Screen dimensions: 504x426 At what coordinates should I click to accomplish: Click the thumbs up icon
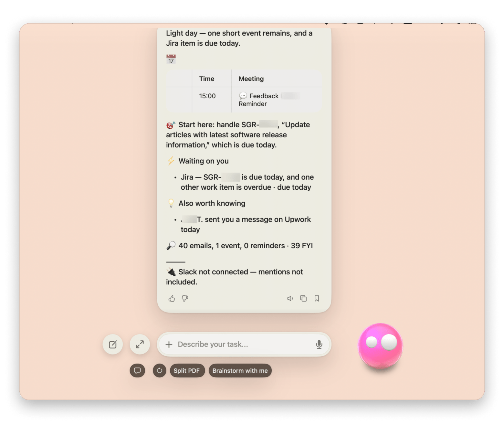tap(172, 298)
